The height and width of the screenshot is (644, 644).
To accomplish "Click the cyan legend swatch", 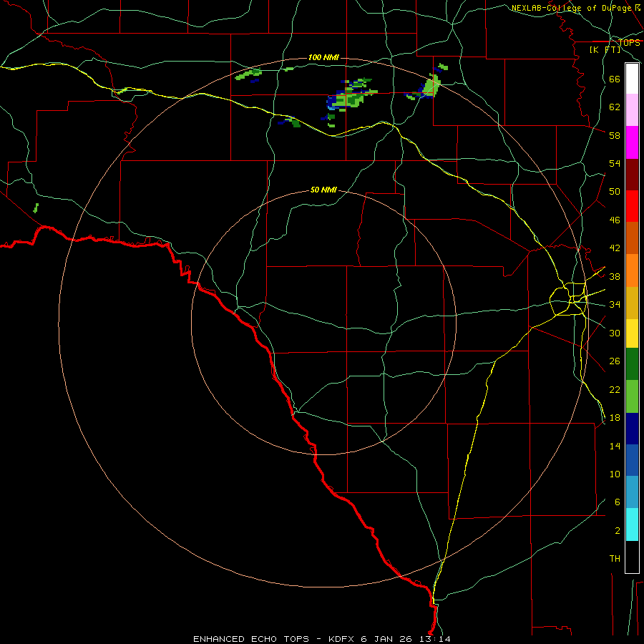I will [632, 525].
